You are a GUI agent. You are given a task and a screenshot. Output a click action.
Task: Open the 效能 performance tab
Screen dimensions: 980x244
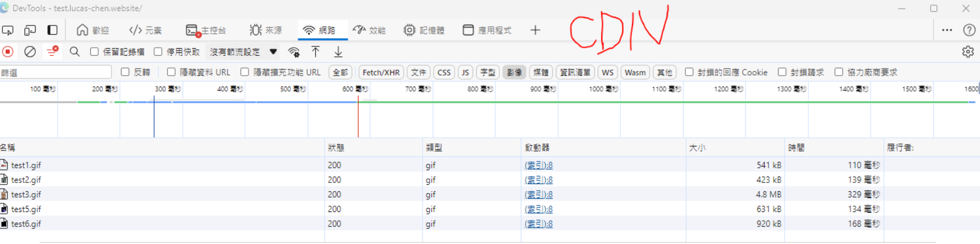click(370, 30)
